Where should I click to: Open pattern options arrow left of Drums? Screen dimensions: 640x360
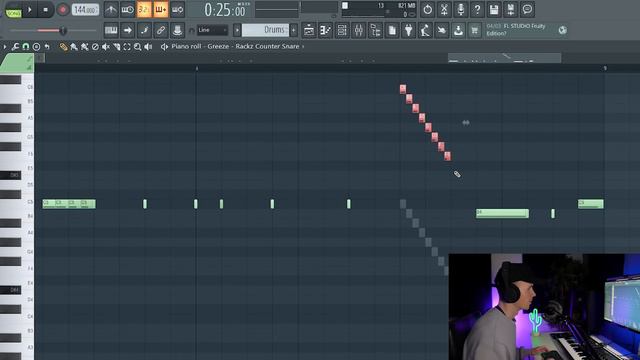point(237,30)
